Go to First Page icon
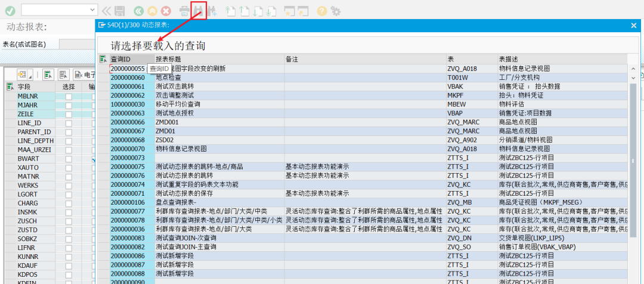 pyautogui.click(x=231, y=11)
